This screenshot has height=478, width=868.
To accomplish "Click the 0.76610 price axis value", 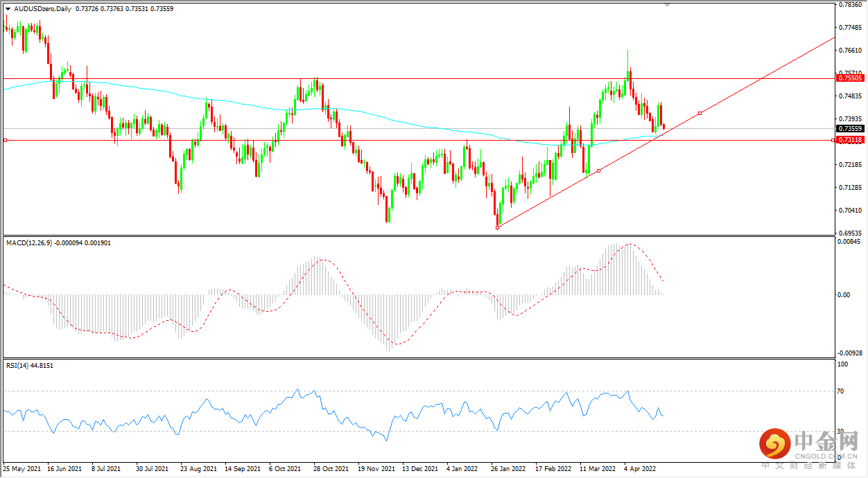I will (x=850, y=51).
